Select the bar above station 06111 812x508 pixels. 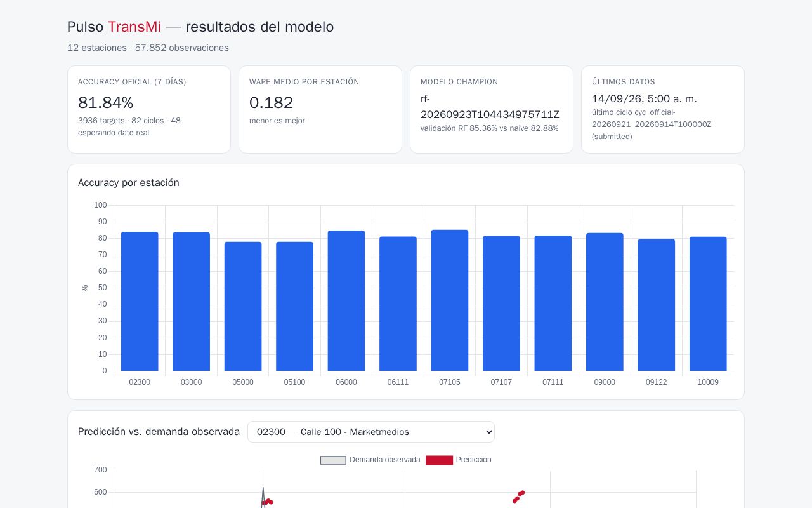point(398,304)
